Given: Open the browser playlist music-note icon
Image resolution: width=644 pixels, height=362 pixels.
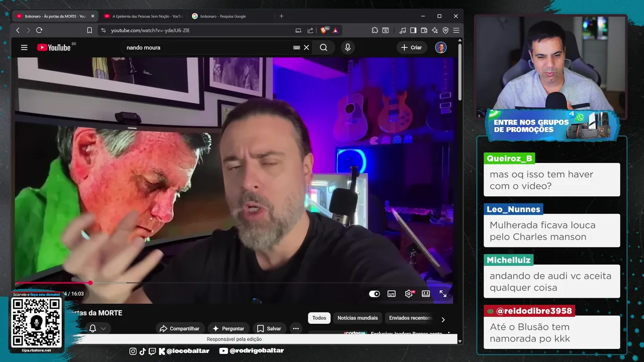Looking at the screenshot, I should coord(403,30).
